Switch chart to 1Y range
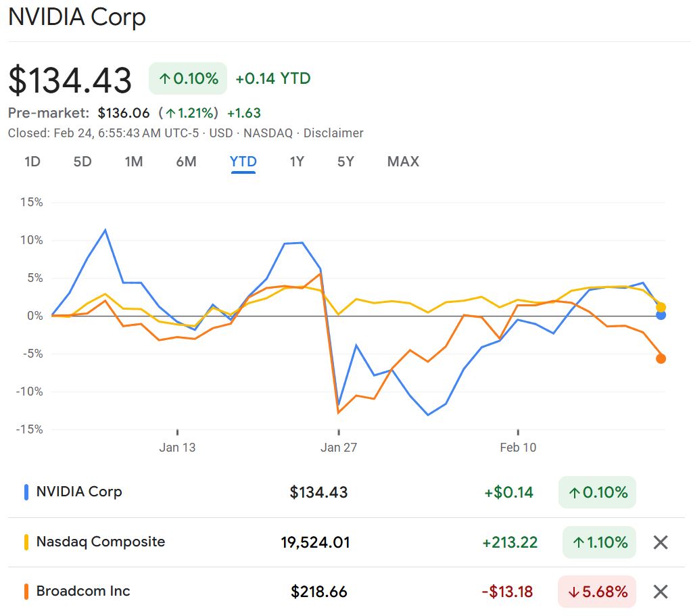The image size is (691, 616). click(297, 162)
